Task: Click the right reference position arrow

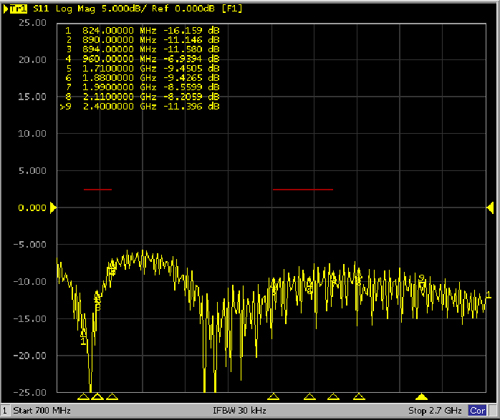Action: pyautogui.click(x=490, y=208)
